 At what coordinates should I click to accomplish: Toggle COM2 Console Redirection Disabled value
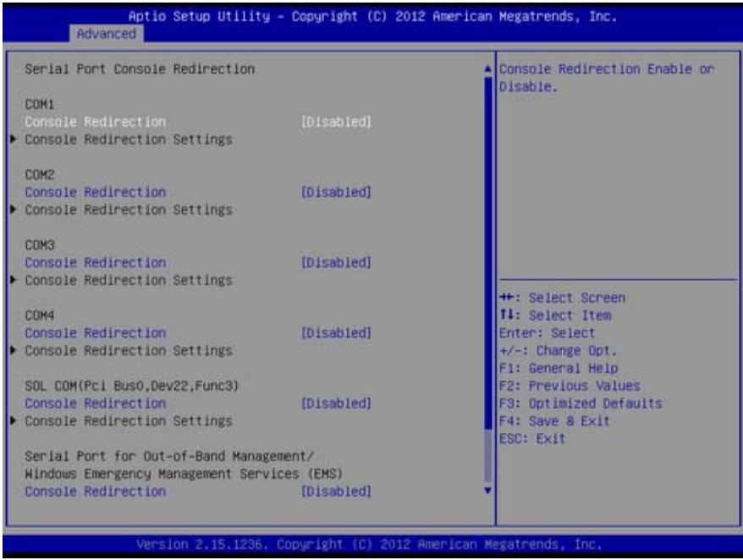point(336,192)
